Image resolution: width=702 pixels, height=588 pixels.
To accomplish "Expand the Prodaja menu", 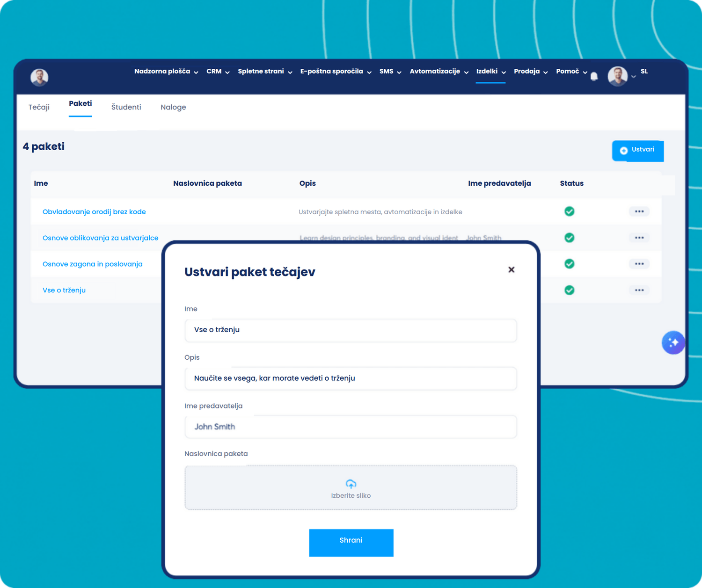I will 531,72.
